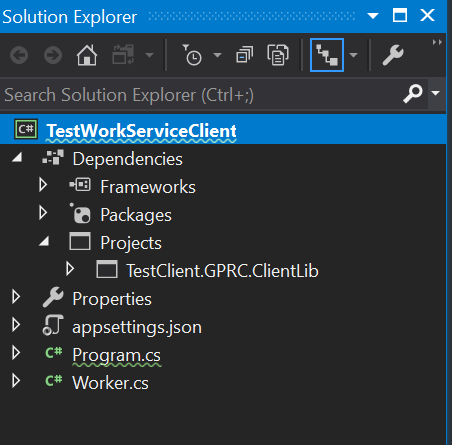The width and height of the screenshot is (452, 445).
Task: Expand the Packages node
Action: 43,213
